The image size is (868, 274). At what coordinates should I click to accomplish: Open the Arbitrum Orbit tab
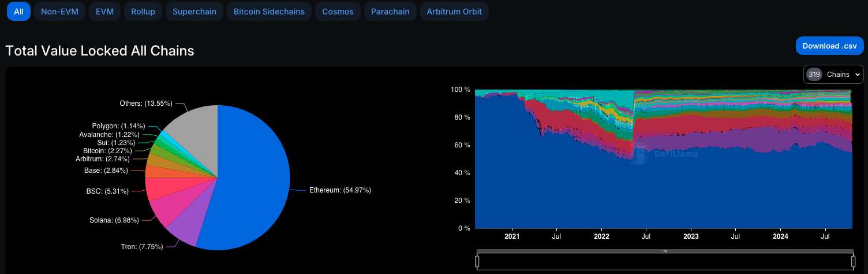[454, 12]
